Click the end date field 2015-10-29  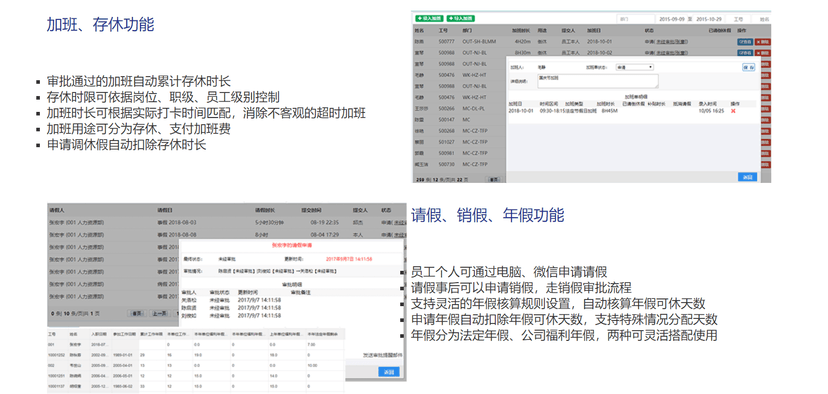709,19
